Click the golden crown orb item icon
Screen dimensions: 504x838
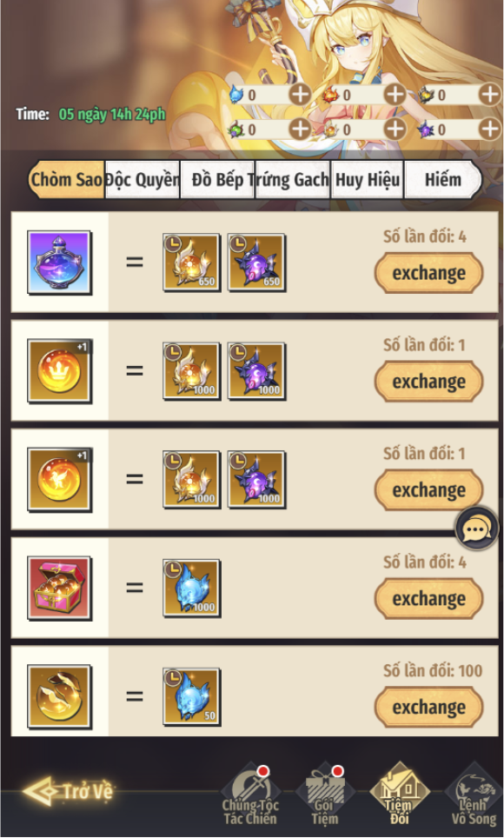pos(59,371)
